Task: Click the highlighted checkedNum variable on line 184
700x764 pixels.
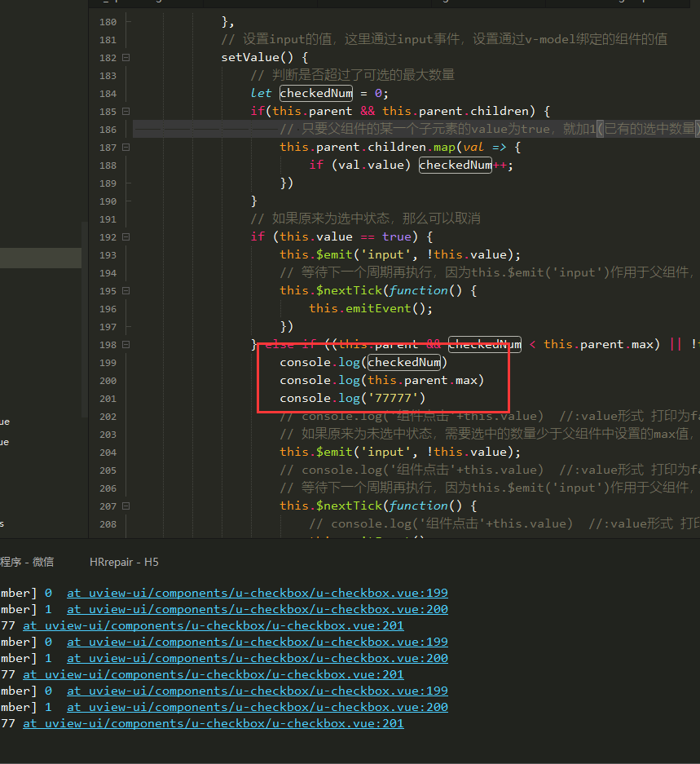Action: click(x=315, y=93)
